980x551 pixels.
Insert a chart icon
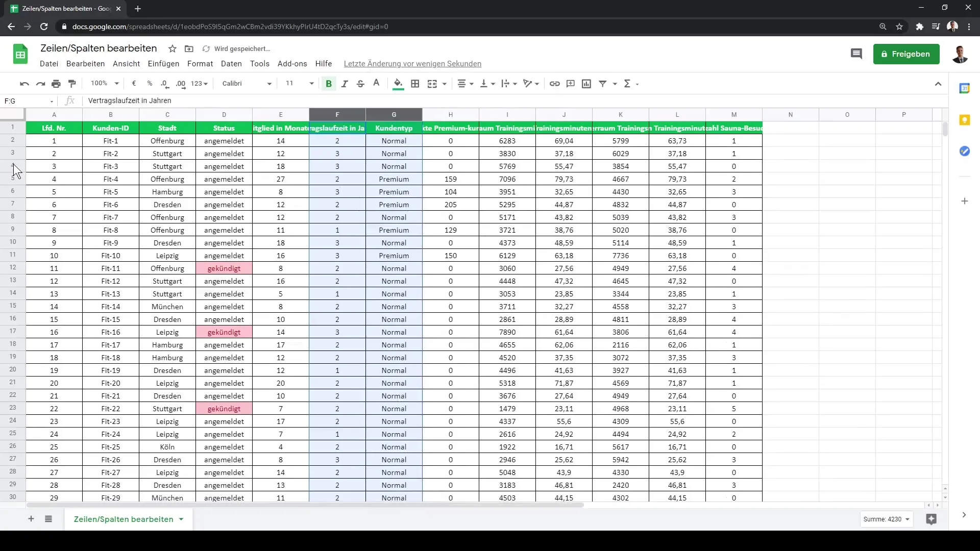click(x=586, y=84)
